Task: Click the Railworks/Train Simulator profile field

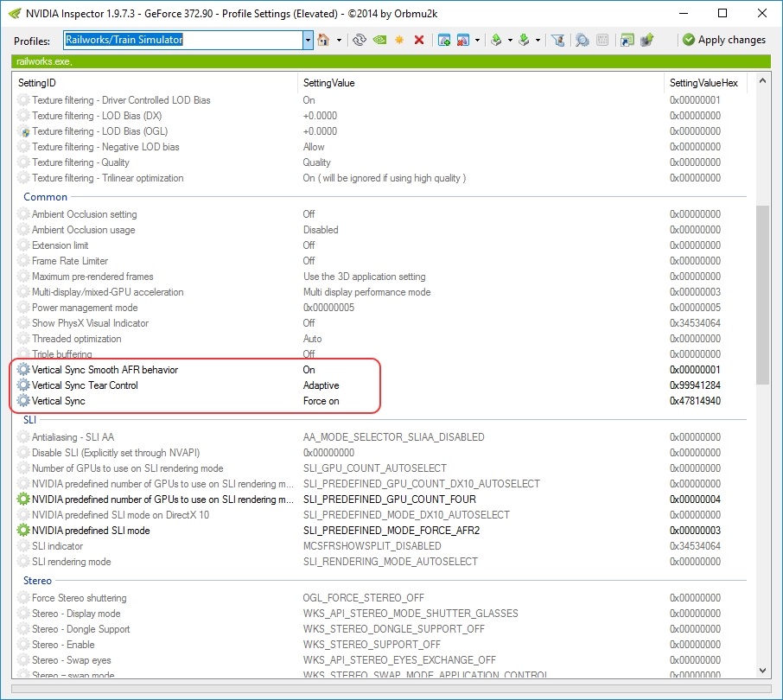Action: (183, 40)
